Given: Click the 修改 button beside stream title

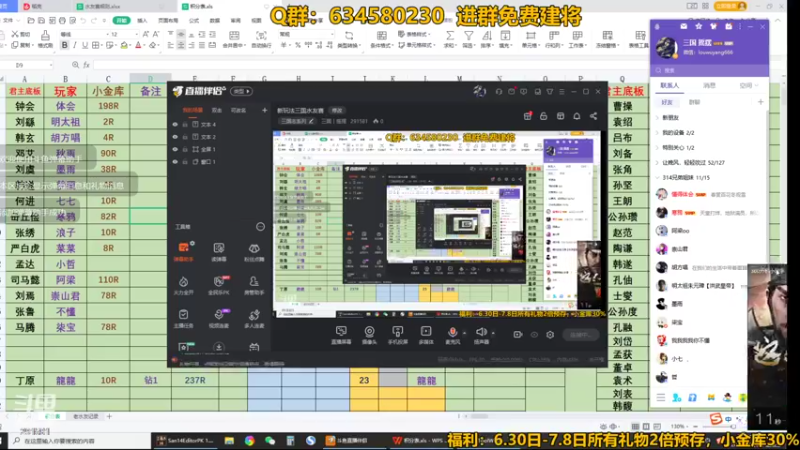Looking at the screenshot, I should [337, 110].
